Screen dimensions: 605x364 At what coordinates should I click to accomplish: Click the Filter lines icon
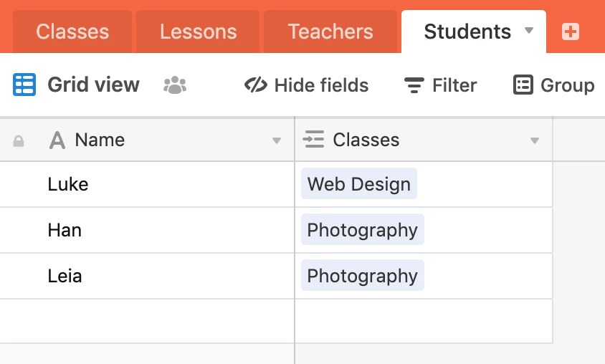pos(414,85)
